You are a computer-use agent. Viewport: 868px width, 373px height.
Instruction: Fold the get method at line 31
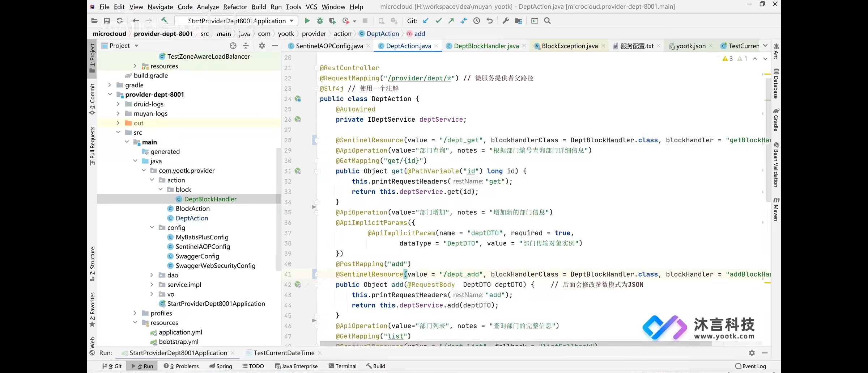coord(316,171)
